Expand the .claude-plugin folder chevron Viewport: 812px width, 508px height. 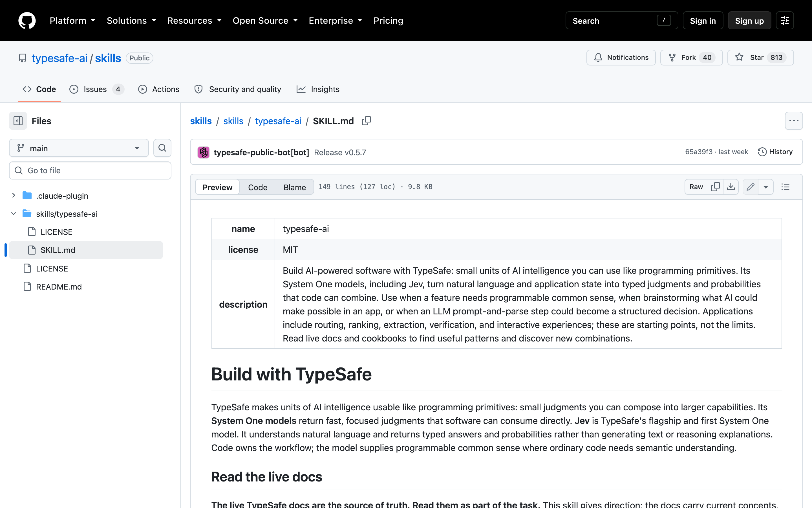point(14,196)
